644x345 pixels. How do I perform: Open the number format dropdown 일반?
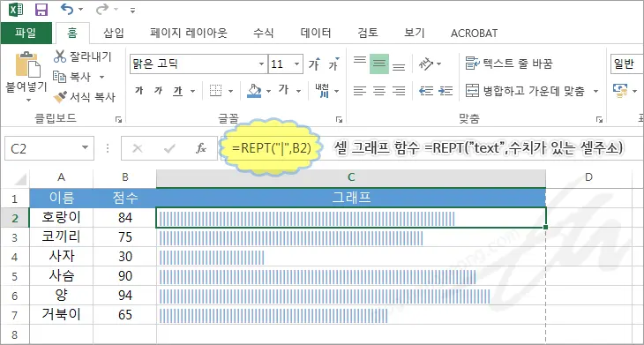pyautogui.click(x=627, y=64)
